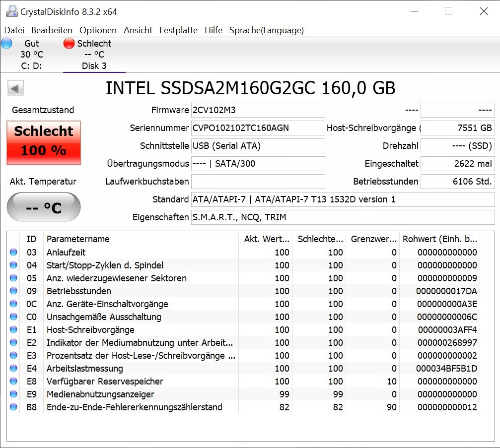This screenshot has height=448, width=500.
Task: Click the Seriennummer field
Action: click(x=258, y=128)
